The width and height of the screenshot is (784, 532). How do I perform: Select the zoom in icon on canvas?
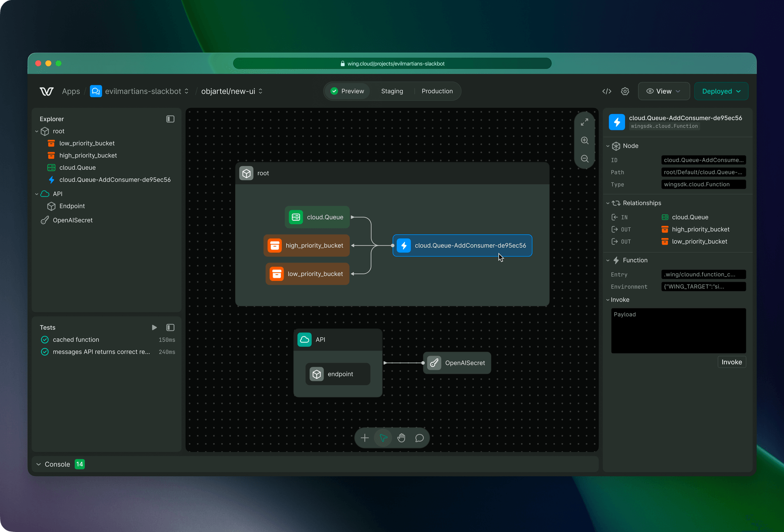[585, 140]
